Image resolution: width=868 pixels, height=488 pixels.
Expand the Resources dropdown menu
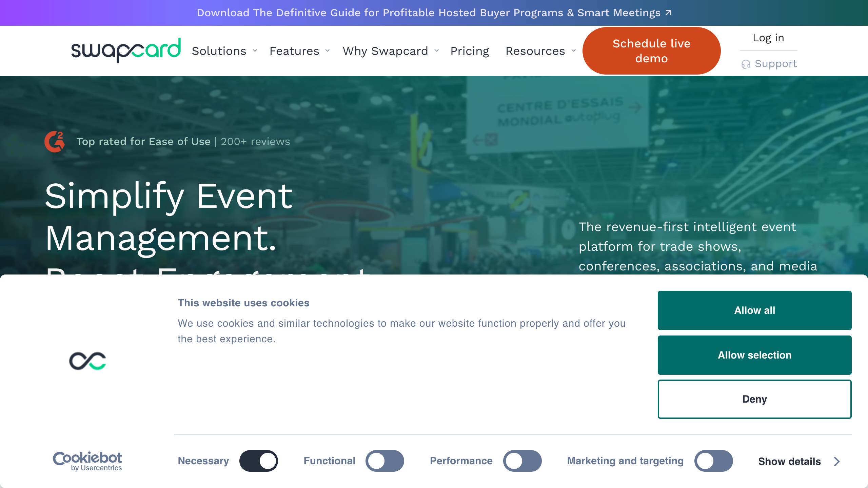pos(535,51)
